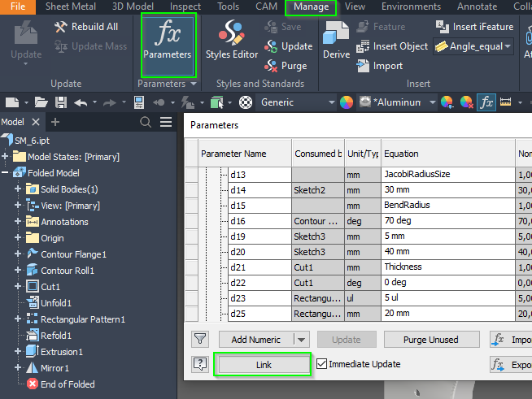Select Mirror1 feature in tree
The height and width of the screenshot is (399, 532).
(55, 368)
